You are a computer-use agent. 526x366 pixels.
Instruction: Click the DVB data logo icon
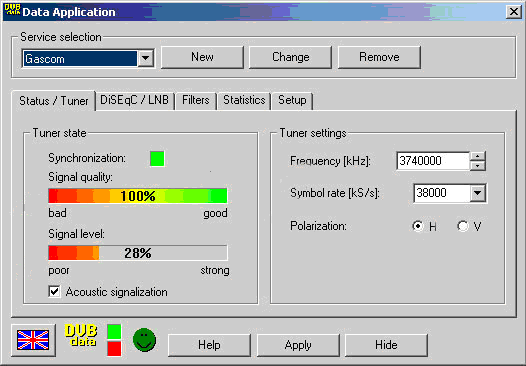(x=81, y=335)
